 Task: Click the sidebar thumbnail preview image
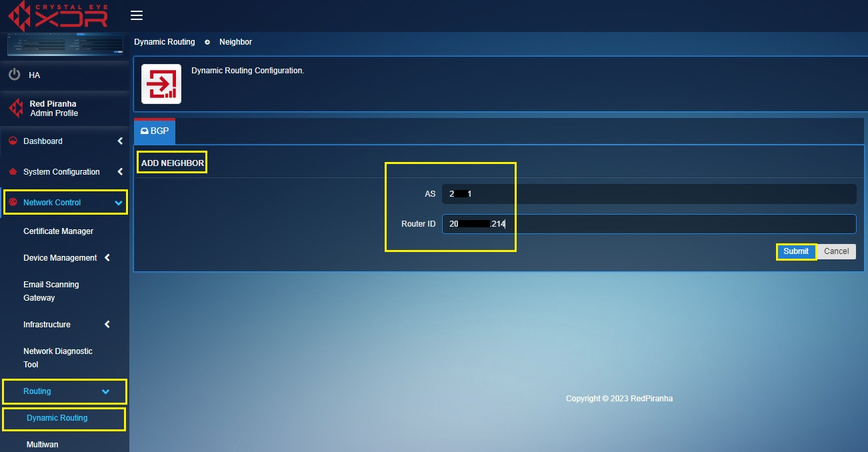coord(65,44)
